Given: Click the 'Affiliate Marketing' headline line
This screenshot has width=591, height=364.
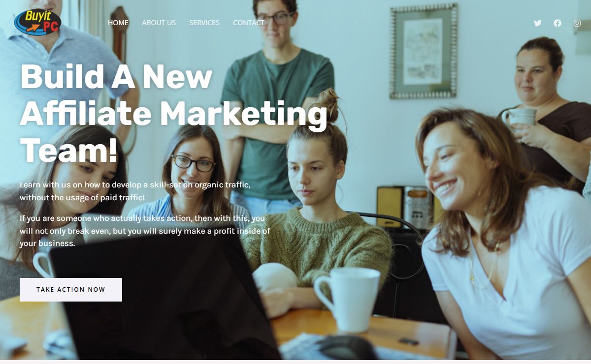Looking at the screenshot, I should tap(173, 114).
